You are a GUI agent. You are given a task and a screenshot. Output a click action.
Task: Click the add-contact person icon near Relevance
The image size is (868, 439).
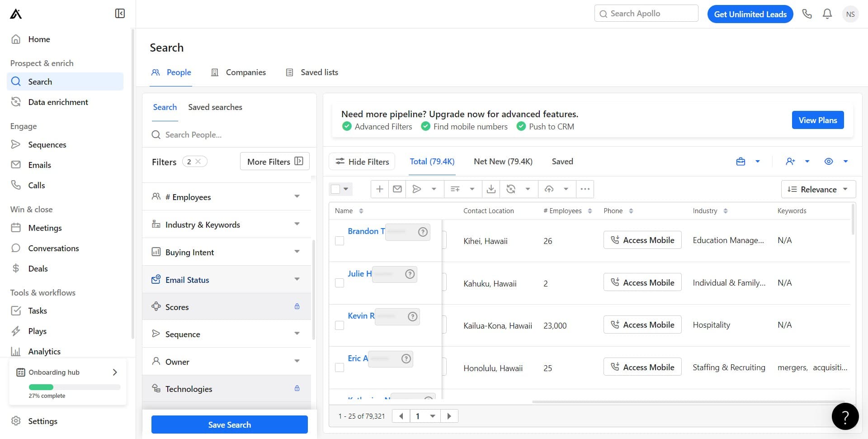click(790, 161)
